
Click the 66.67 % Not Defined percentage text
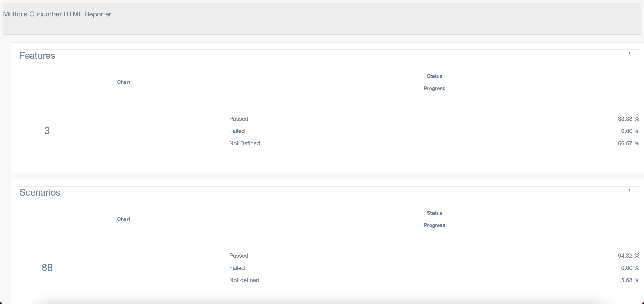click(628, 143)
